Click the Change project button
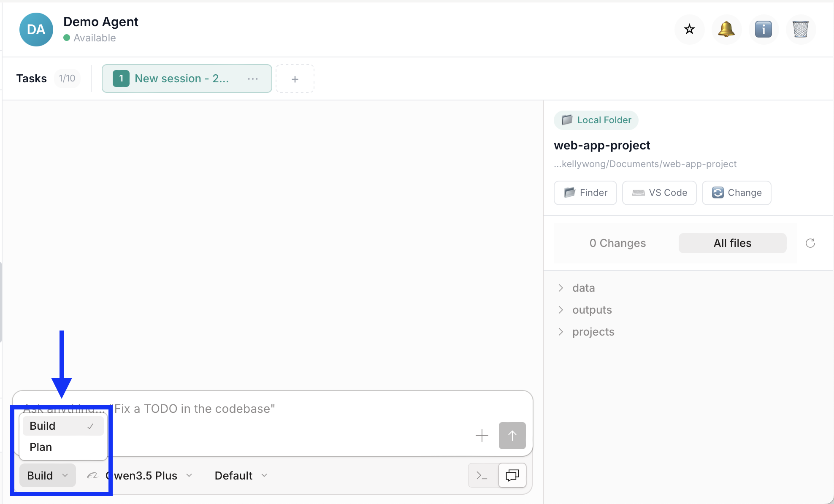Image resolution: width=834 pixels, height=504 pixels. click(x=737, y=193)
